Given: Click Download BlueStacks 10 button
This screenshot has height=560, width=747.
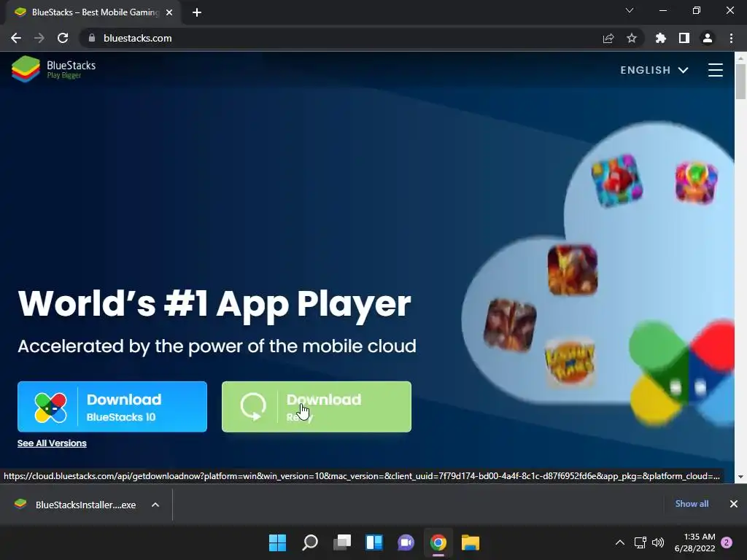Looking at the screenshot, I should [x=112, y=407].
